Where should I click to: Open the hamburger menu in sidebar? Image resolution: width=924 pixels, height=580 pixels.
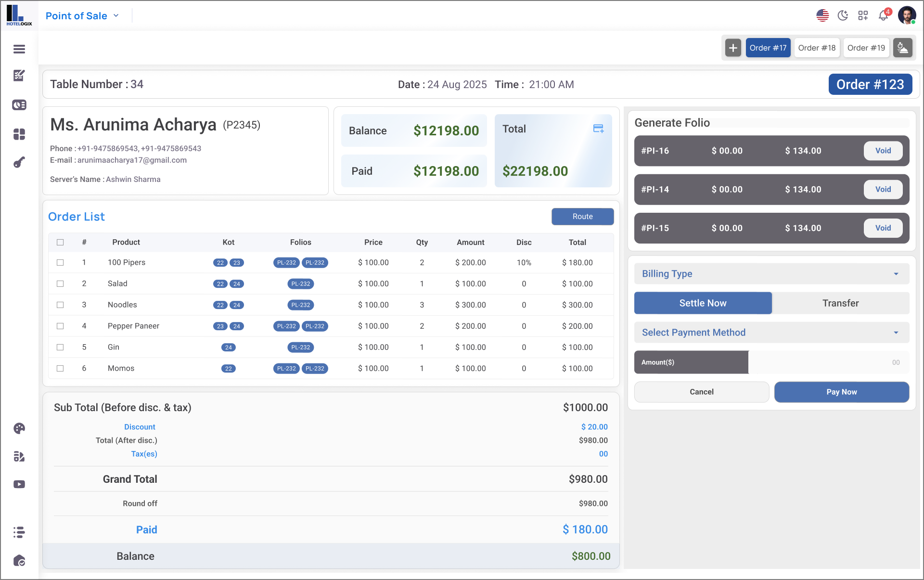click(x=19, y=49)
